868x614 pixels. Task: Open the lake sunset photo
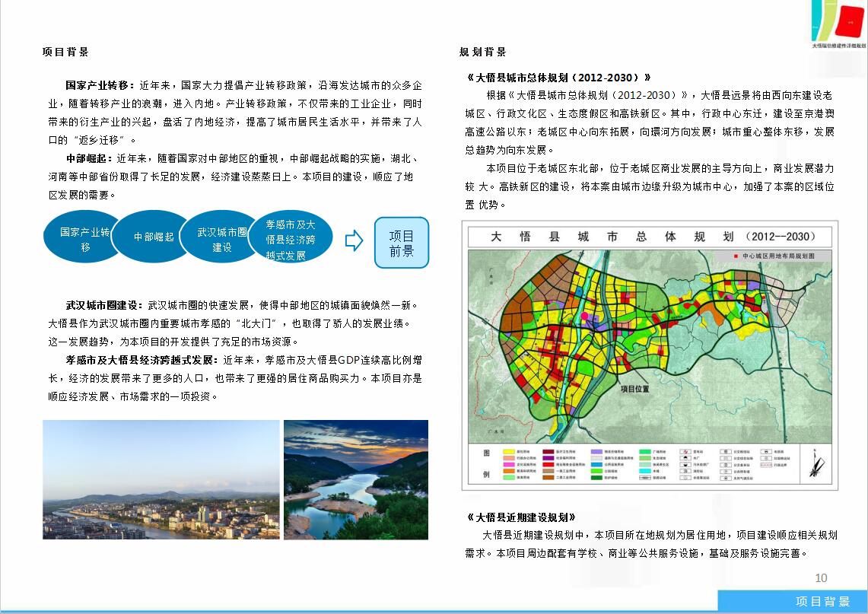tap(355, 479)
